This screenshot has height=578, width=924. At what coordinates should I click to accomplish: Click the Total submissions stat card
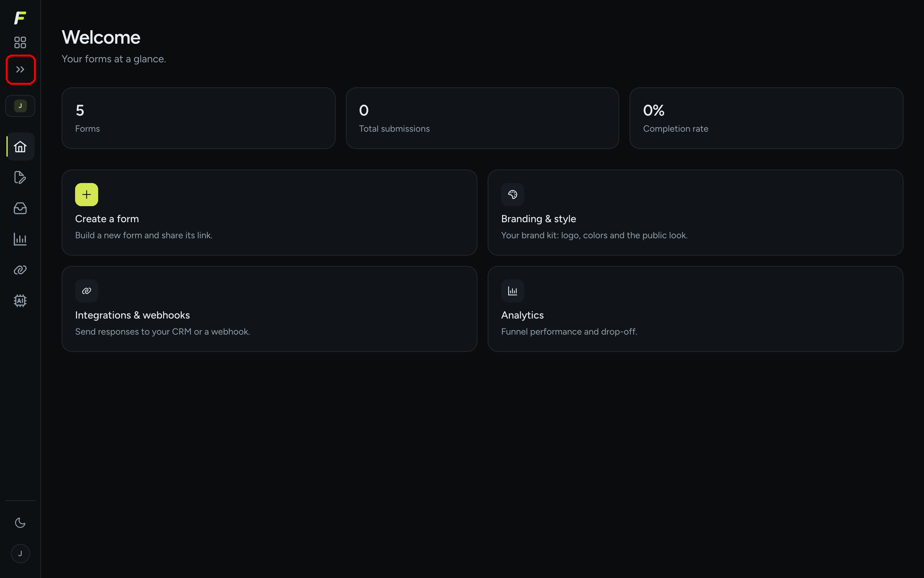[x=482, y=118]
